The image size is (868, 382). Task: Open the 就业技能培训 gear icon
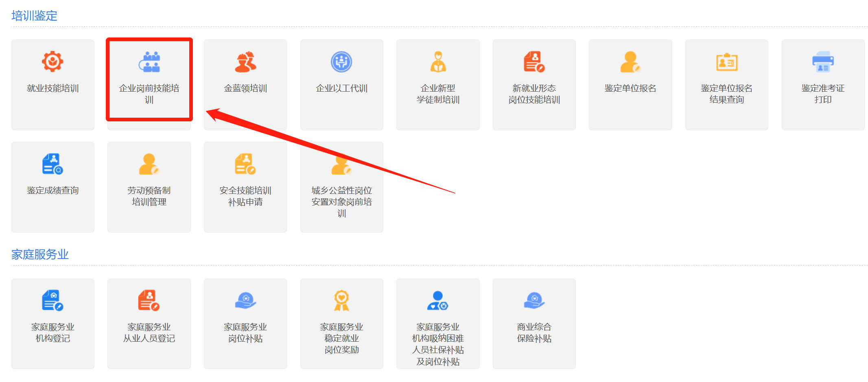coord(52,62)
